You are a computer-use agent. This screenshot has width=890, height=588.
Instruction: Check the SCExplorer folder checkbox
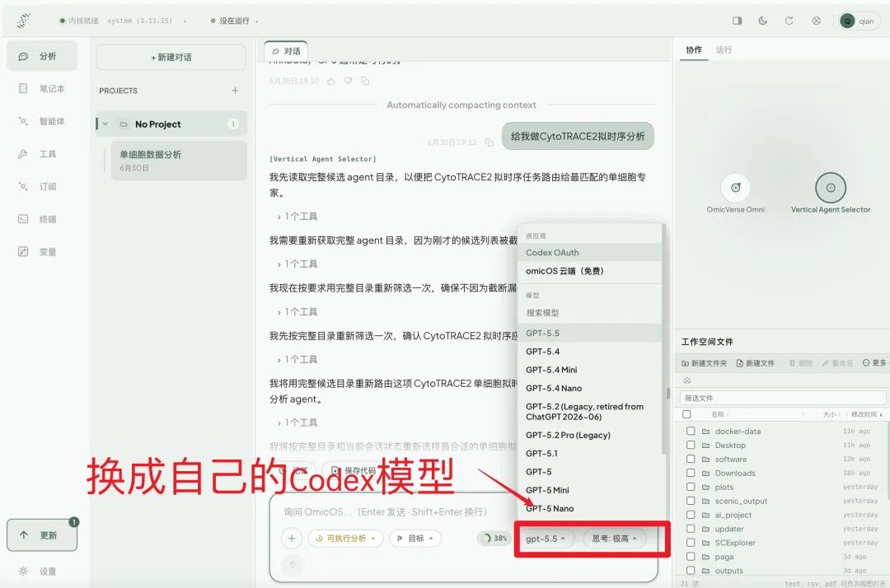691,543
